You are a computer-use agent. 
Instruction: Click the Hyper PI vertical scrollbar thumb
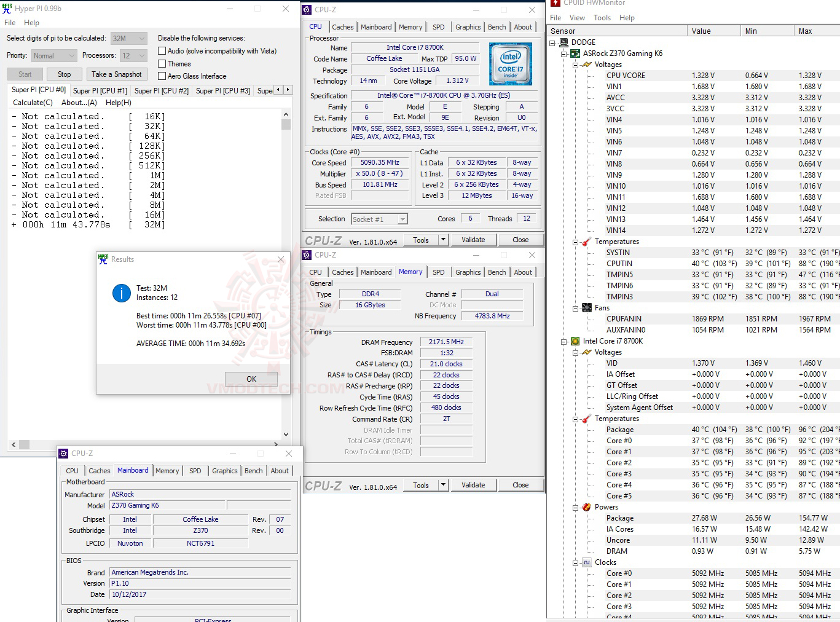tap(286, 124)
